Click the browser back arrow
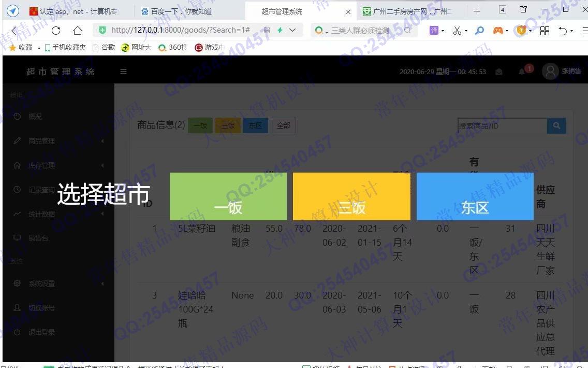The image size is (588, 368). (14, 31)
